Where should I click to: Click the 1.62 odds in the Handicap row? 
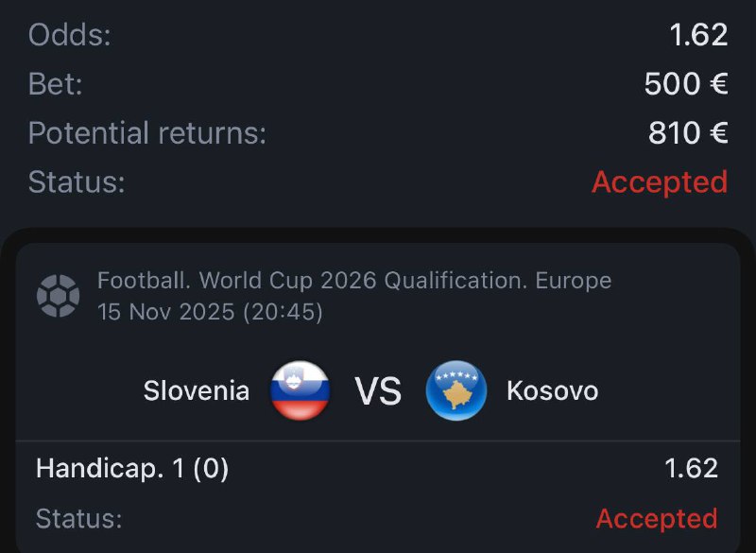tap(690, 468)
